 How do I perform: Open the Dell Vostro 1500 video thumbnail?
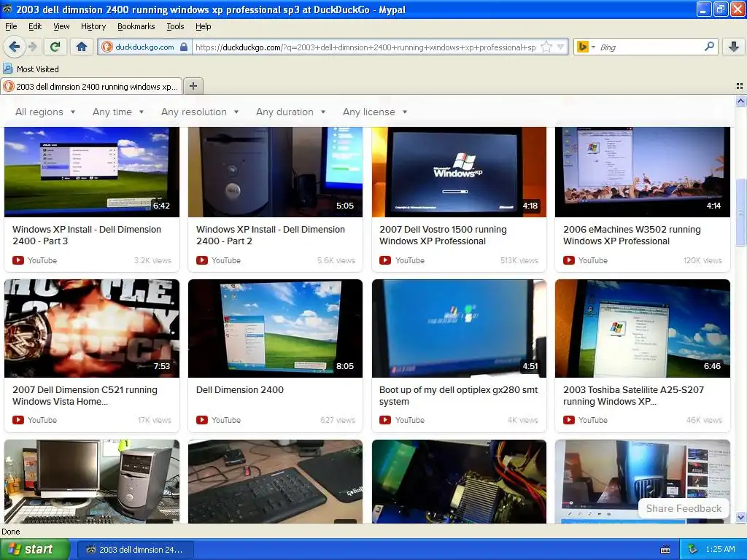click(459, 172)
